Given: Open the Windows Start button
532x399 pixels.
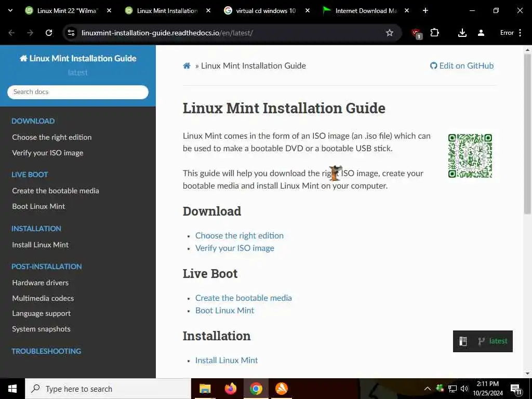Looking at the screenshot, I should [x=12, y=389].
